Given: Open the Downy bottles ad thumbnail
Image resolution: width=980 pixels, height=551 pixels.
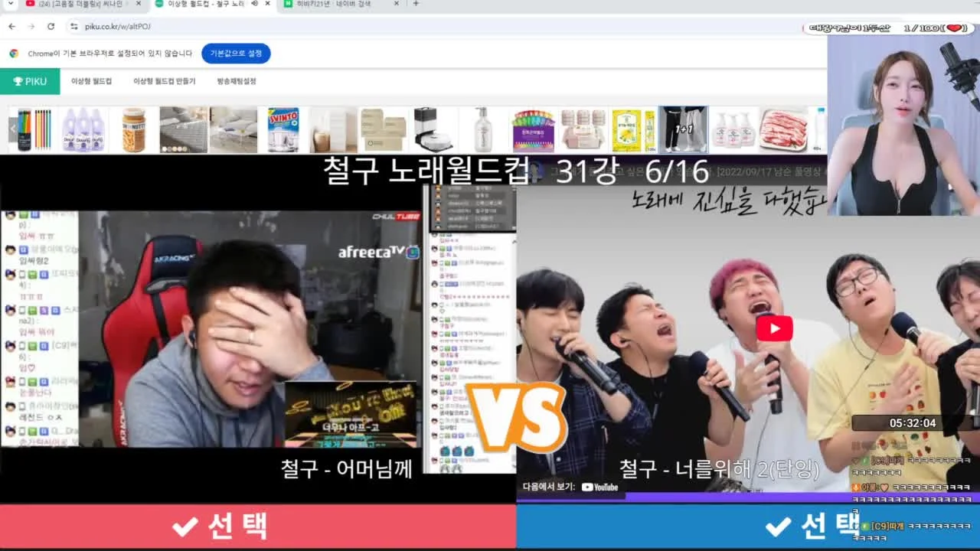Looking at the screenshot, I should (83, 129).
